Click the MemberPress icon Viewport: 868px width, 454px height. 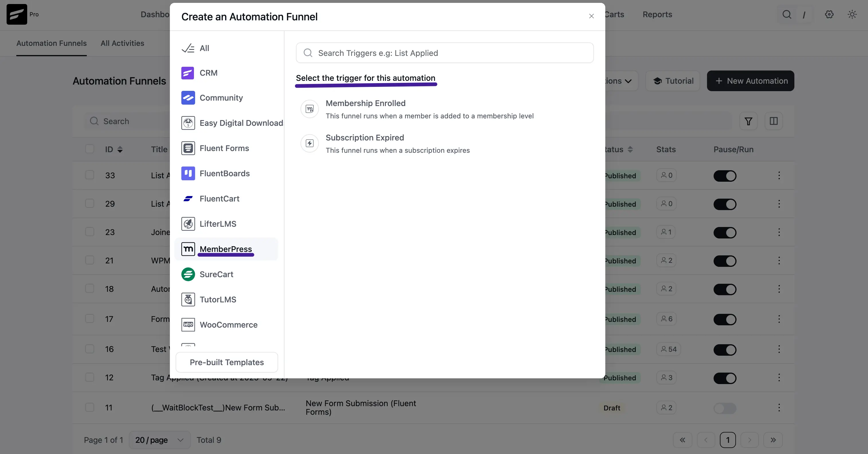click(x=188, y=249)
